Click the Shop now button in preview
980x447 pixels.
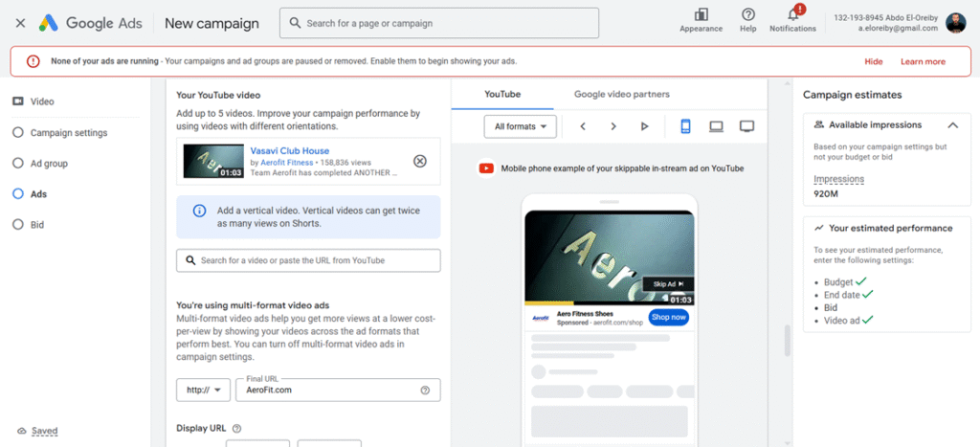pyautogui.click(x=669, y=317)
